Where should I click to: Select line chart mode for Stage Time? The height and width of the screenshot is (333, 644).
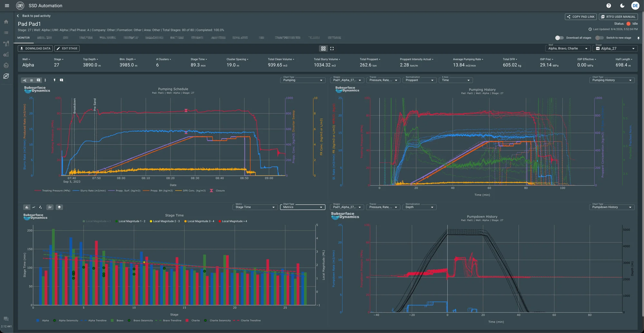tap(33, 207)
